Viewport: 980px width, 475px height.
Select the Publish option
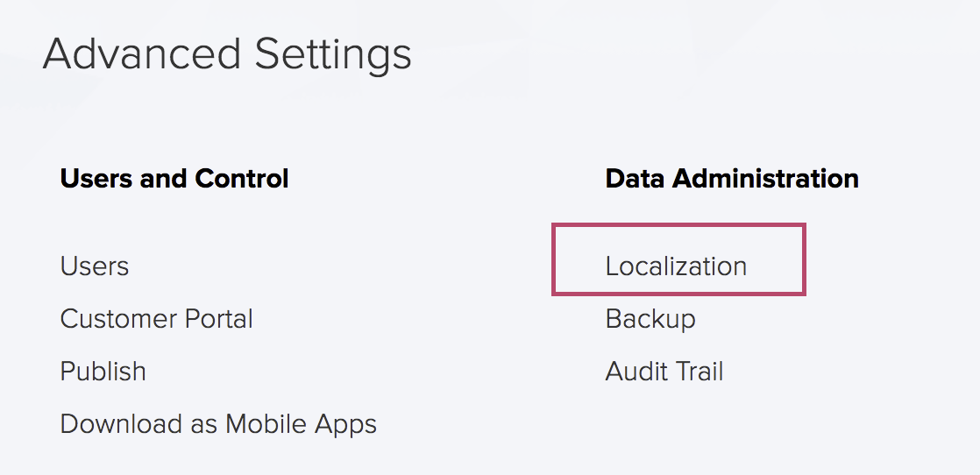[x=103, y=372]
